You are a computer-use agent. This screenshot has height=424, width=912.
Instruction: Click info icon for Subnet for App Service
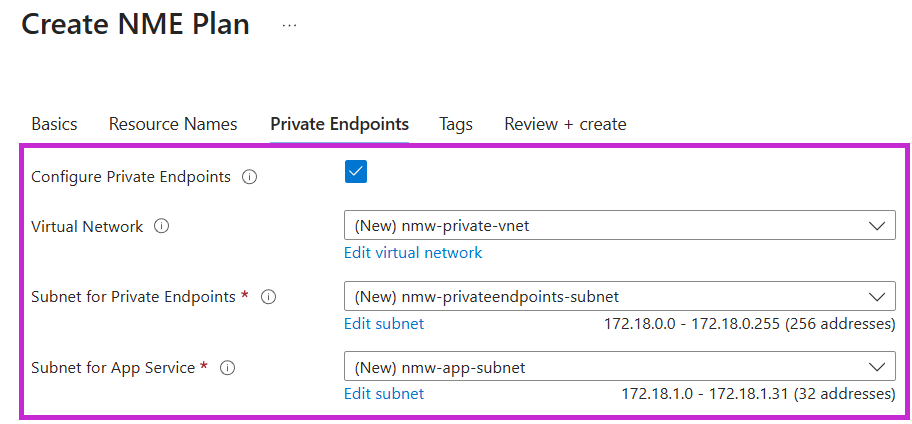[x=227, y=368]
